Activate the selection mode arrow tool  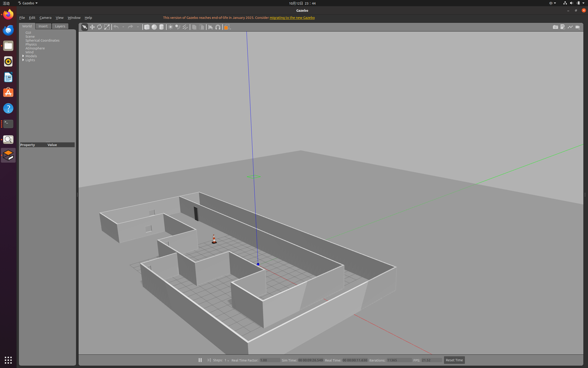(85, 27)
